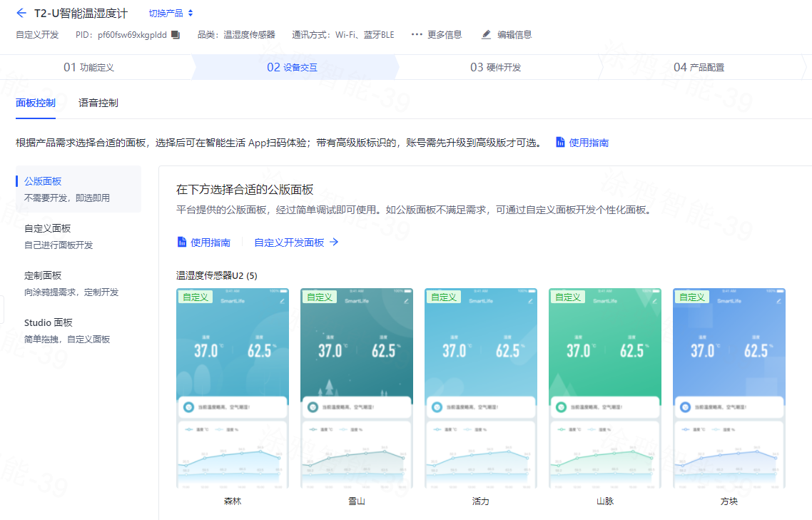Click heading 在下方选择合适的公版面板

click(x=245, y=190)
